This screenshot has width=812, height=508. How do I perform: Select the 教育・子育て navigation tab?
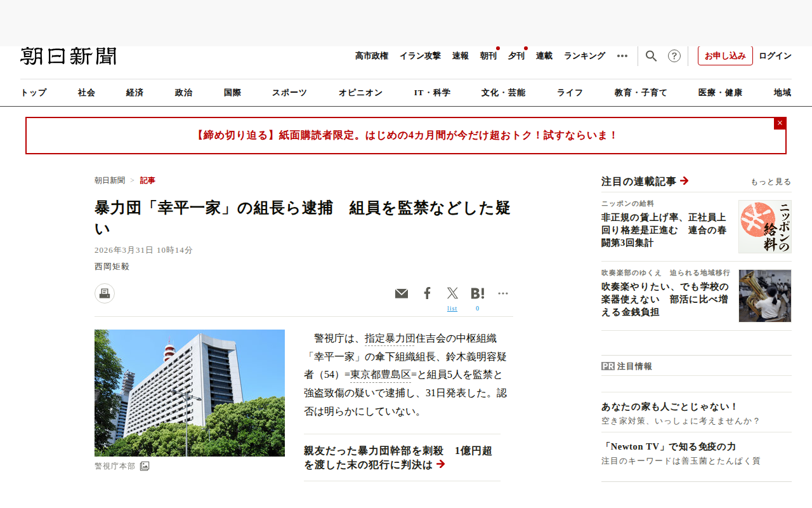[x=641, y=93]
